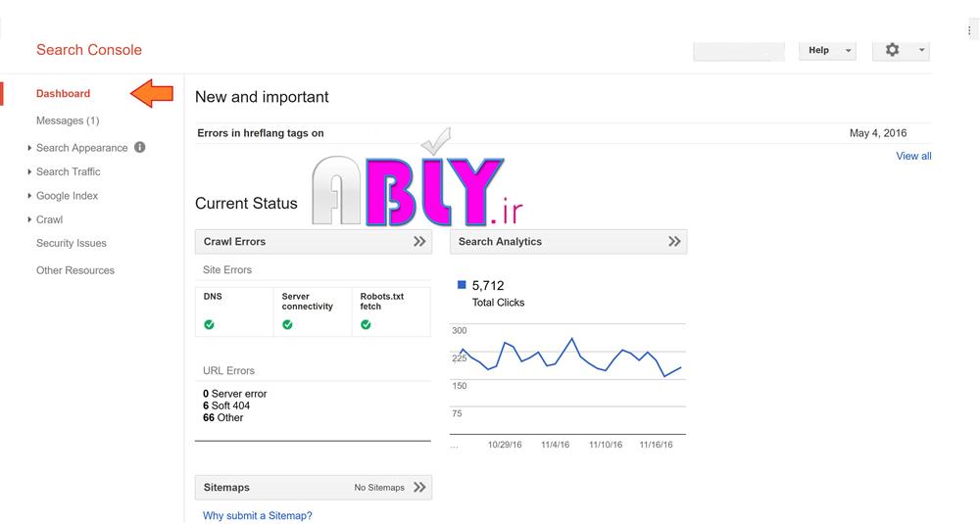This screenshot has height=524, width=980.
Task: Open Search Analytics double-arrow icon
Action: point(674,242)
